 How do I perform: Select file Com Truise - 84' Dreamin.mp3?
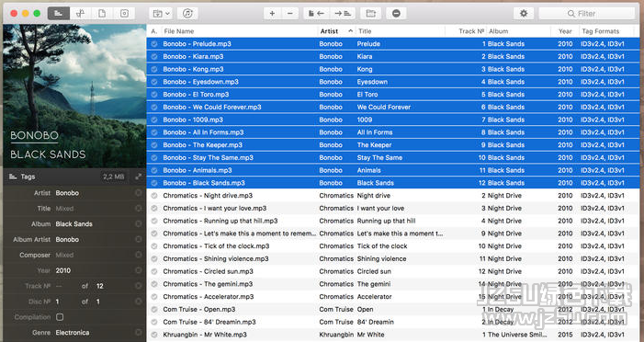[x=209, y=323]
